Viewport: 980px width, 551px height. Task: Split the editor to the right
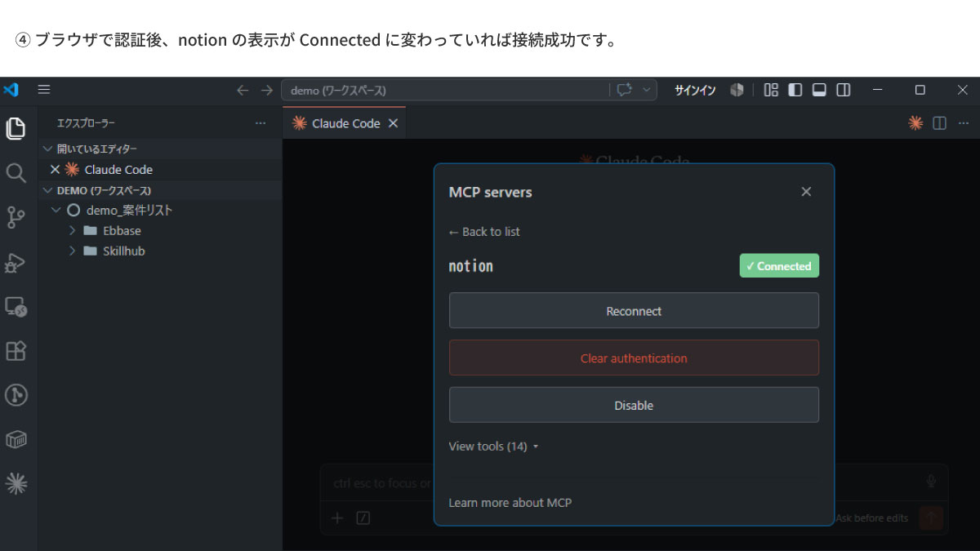pos(940,123)
